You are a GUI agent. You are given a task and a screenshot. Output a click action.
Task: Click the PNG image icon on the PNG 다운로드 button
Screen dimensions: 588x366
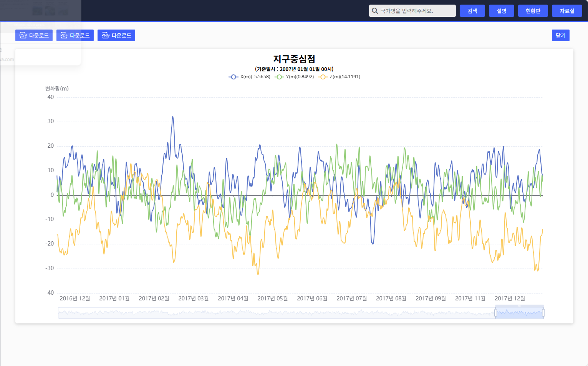pyautogui.click(x=104, y=35)
